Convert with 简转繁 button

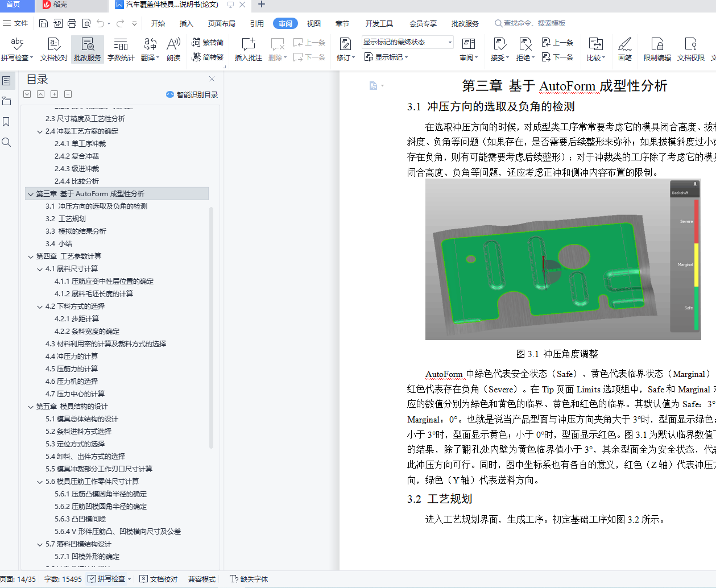[208, 57]
